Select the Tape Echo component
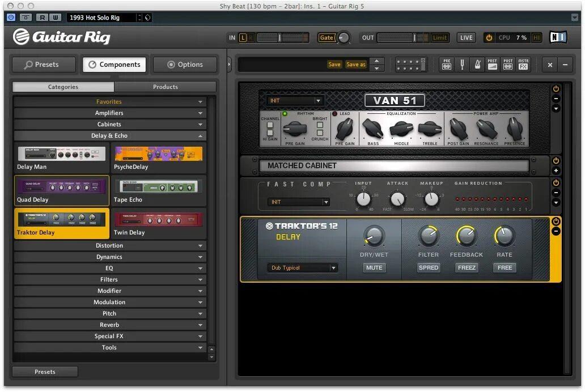The height and width of the screenshot is (392, 585). (159, 190)
